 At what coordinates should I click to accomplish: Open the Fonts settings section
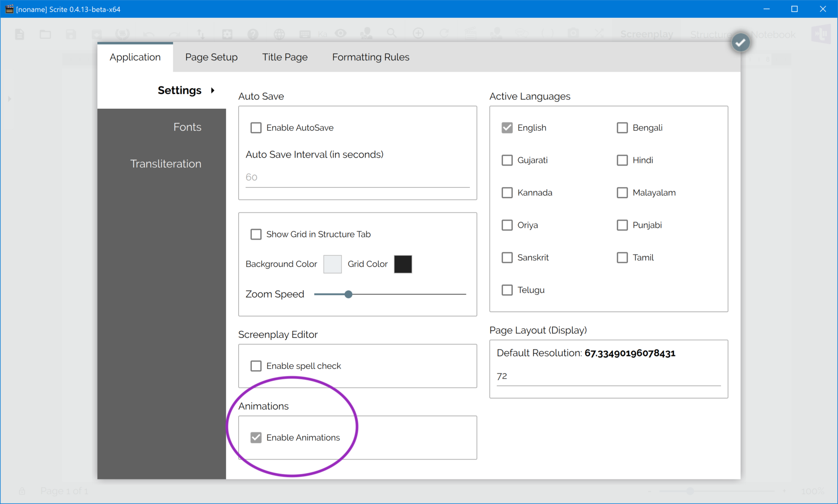tap(187, 127)
